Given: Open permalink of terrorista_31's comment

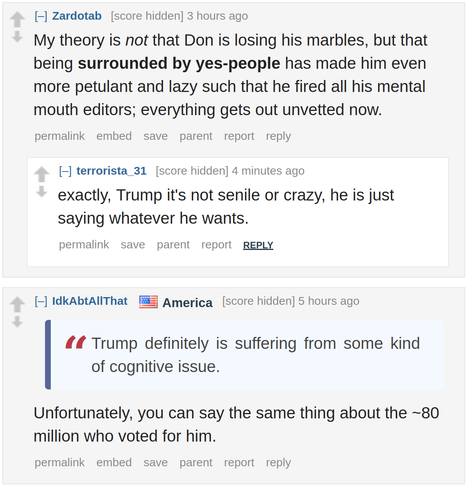Looking at the screenshot, I should (x=84, y=245).
